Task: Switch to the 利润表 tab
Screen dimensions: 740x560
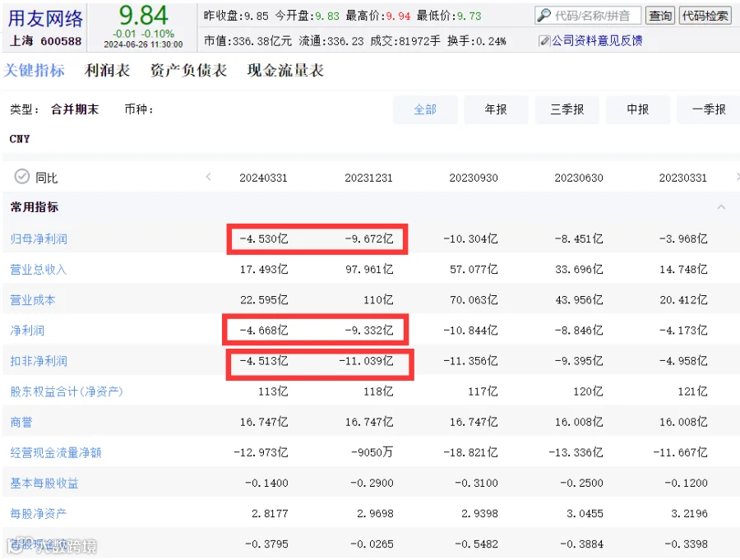Action: point(107,71)
